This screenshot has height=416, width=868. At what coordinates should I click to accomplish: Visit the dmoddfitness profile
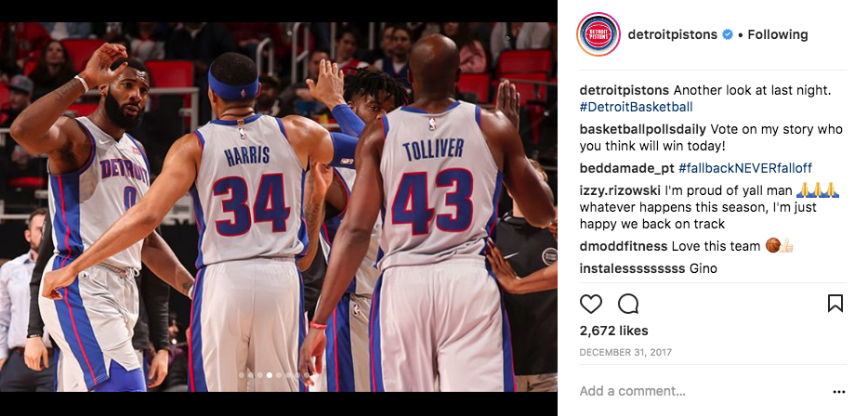coord(624,246)
